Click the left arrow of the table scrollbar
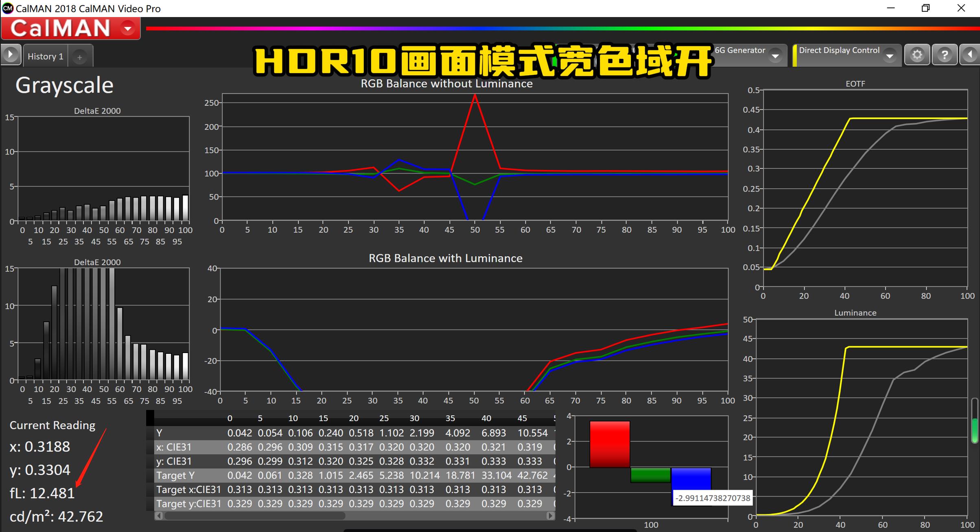The height and width of the screenshot is (532, 980). tap(159, 516)
